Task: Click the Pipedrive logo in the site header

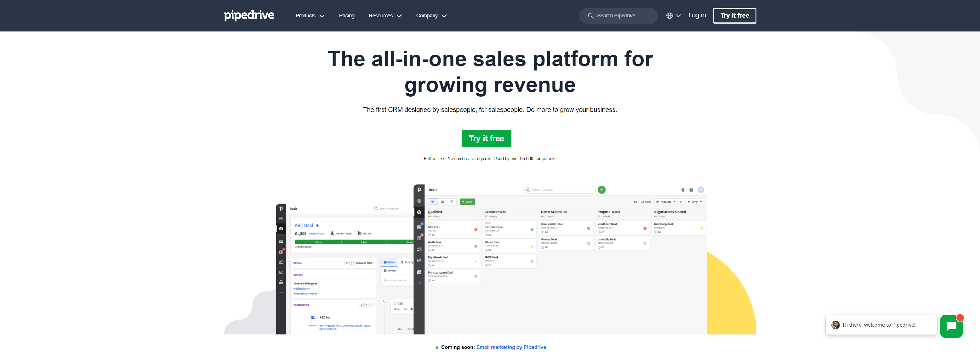Action: [x=249, y=15]
